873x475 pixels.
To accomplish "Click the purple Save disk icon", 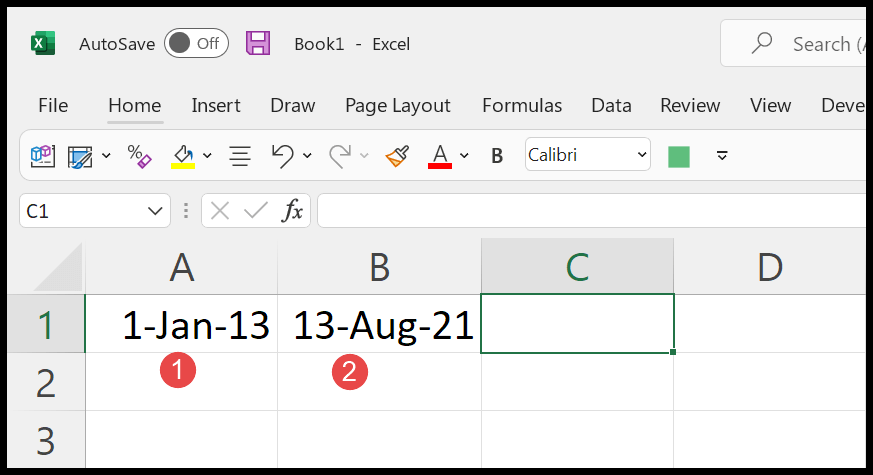I will [258, 44].
